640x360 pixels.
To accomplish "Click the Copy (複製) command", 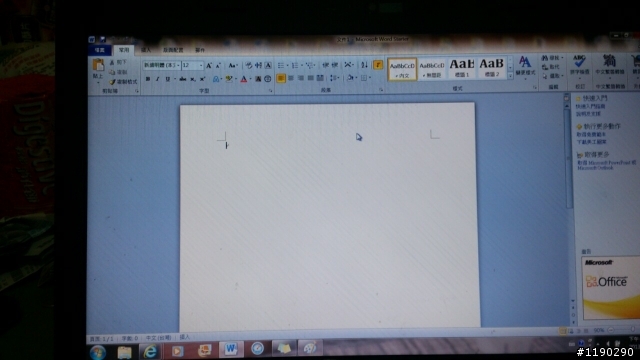I will click(119, 72).
